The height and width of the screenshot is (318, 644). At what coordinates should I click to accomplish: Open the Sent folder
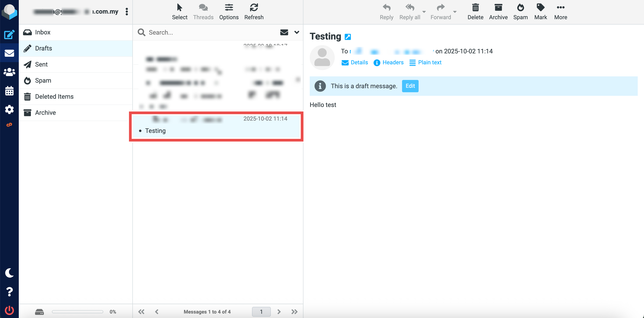pos(41,64)
